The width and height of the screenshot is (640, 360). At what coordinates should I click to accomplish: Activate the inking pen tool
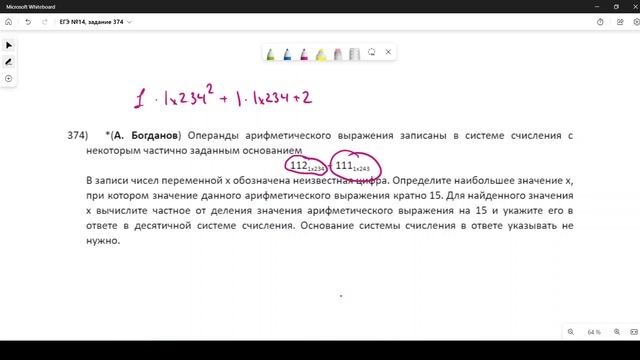(9, 62)
